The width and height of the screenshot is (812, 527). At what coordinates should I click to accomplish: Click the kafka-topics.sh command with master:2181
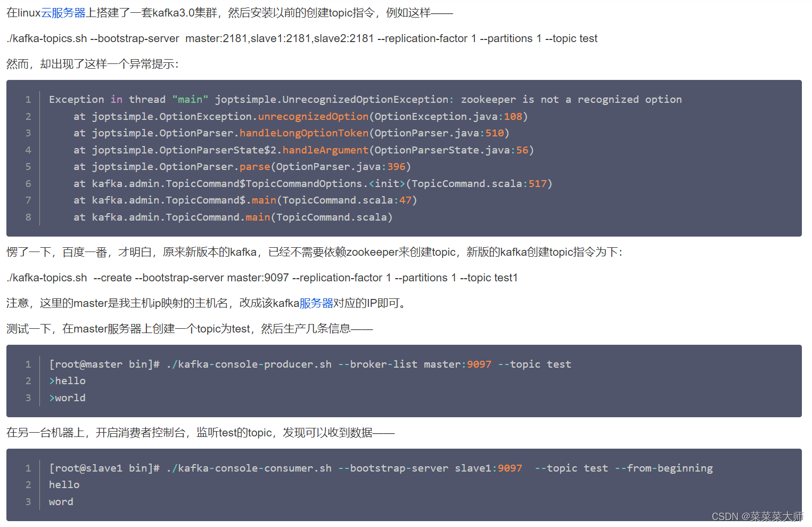point(302,38)
